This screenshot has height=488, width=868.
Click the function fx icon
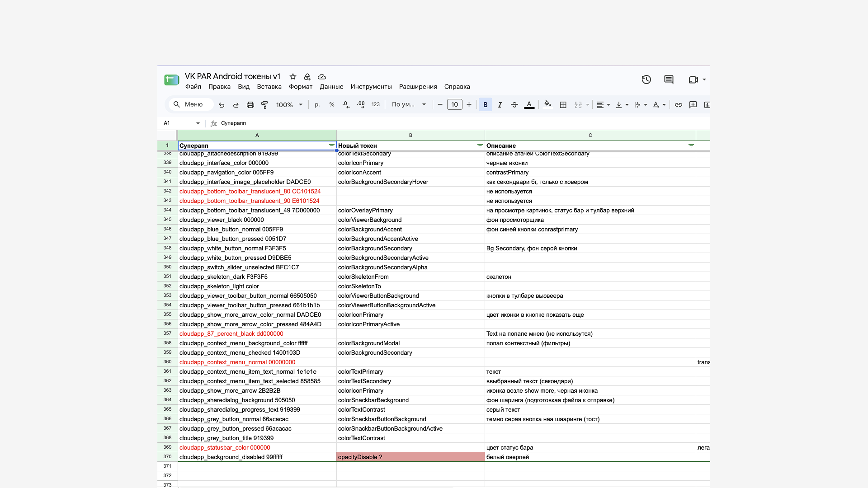click(214, 123)
